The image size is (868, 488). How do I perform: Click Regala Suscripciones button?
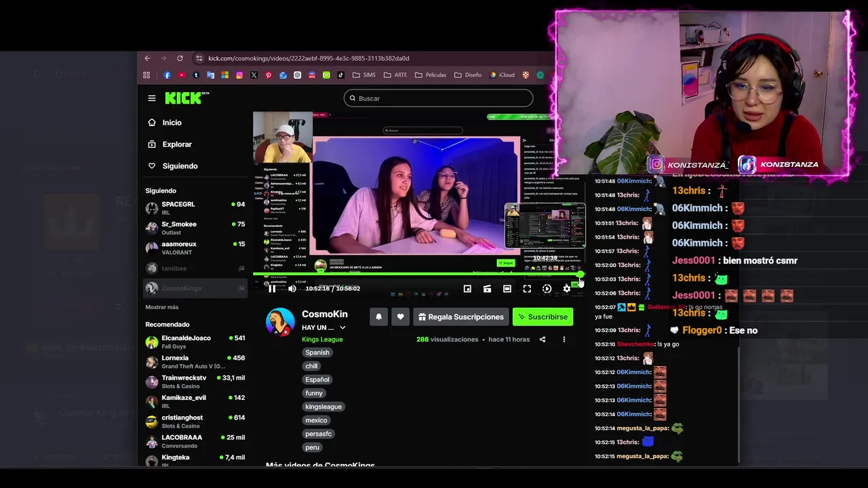pos(460,317)
